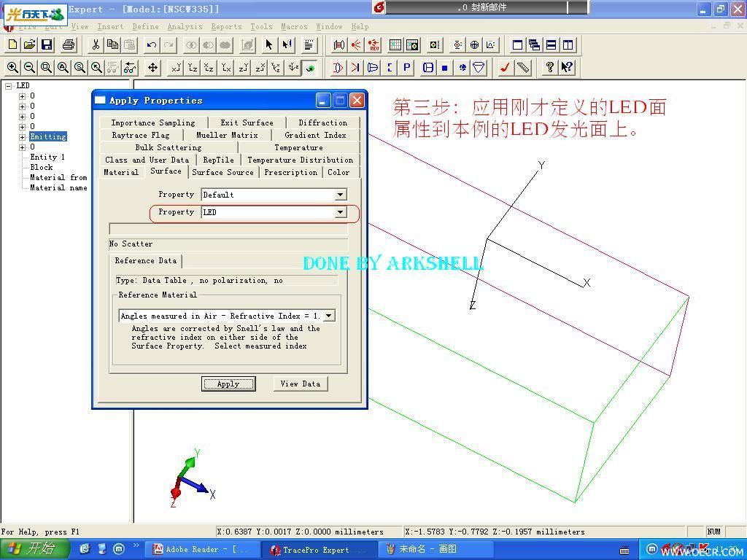Open the Default Property catalog dropdown
747x560 pixels.
[x=340, y=195]
